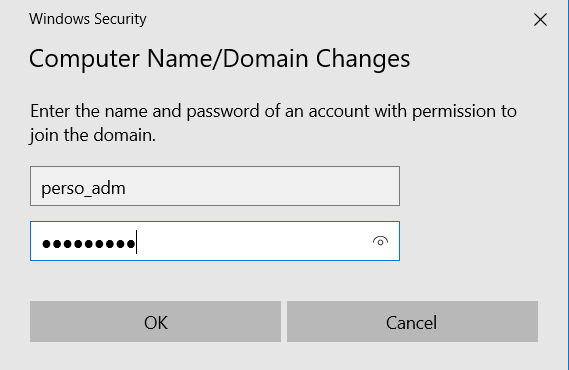
Task: Cancel the domain join prompt
Action: tap(412, 321)
